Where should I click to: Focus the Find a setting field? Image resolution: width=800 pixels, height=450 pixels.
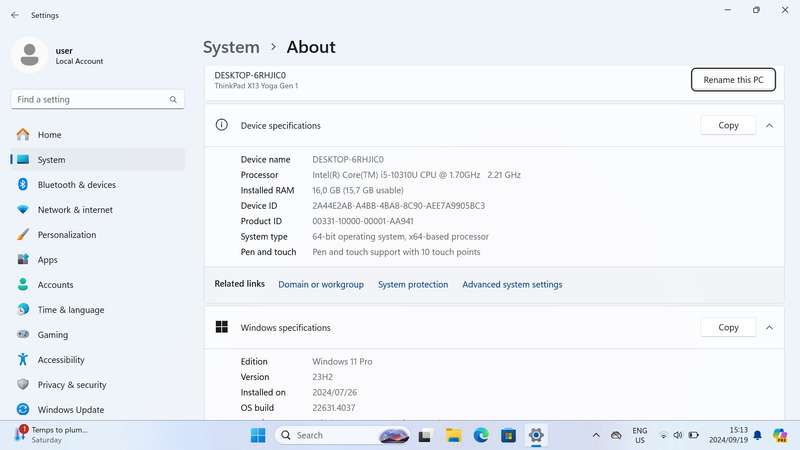coord(97,99)
